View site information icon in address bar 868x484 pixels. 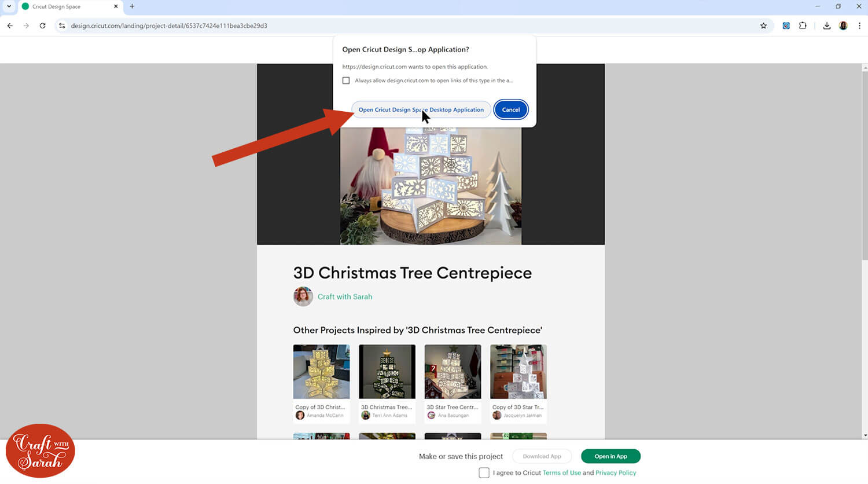[62, 25]
